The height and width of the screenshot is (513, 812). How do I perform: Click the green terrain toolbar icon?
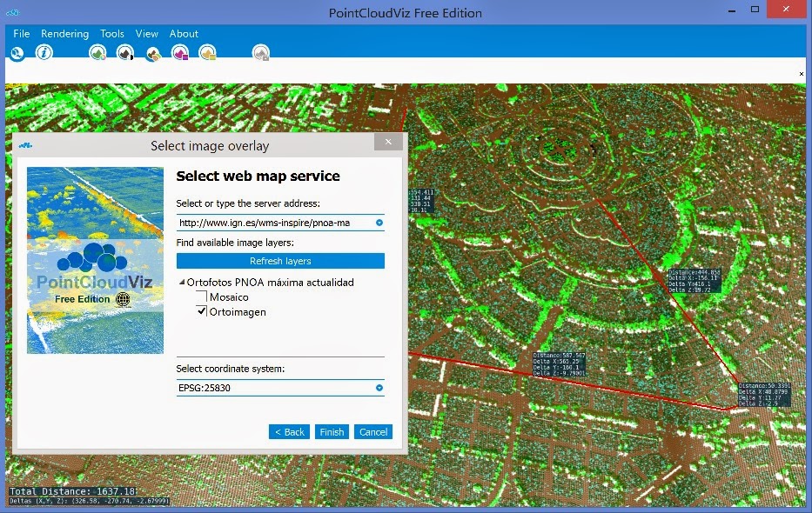97,52
